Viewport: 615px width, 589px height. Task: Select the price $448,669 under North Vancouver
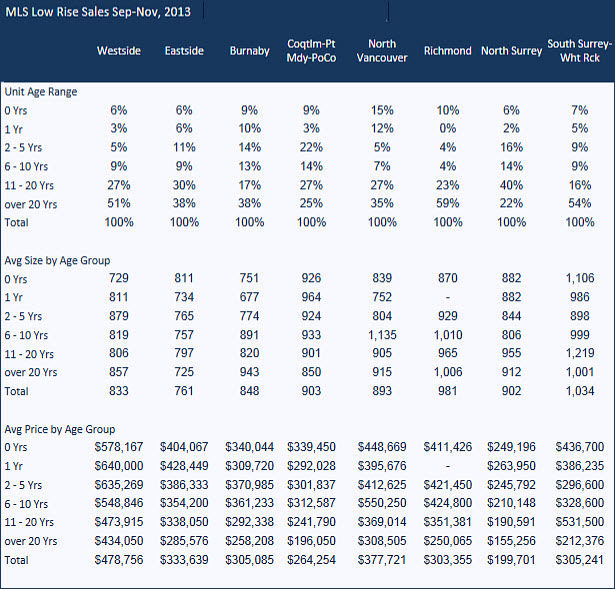click(382, 447)
